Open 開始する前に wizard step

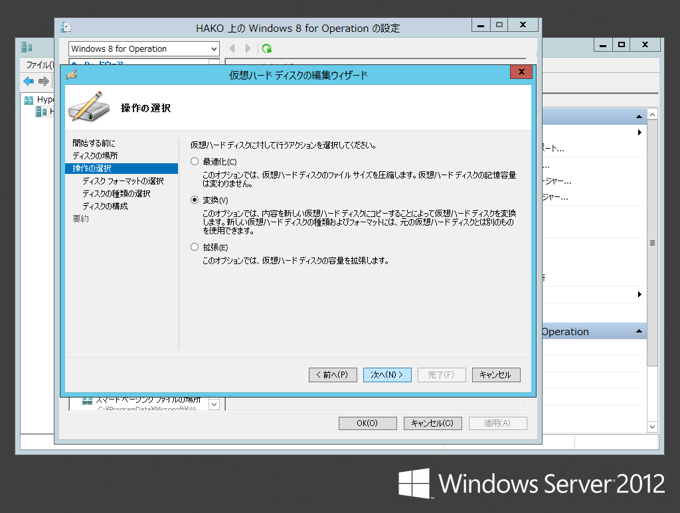[94, 143]
